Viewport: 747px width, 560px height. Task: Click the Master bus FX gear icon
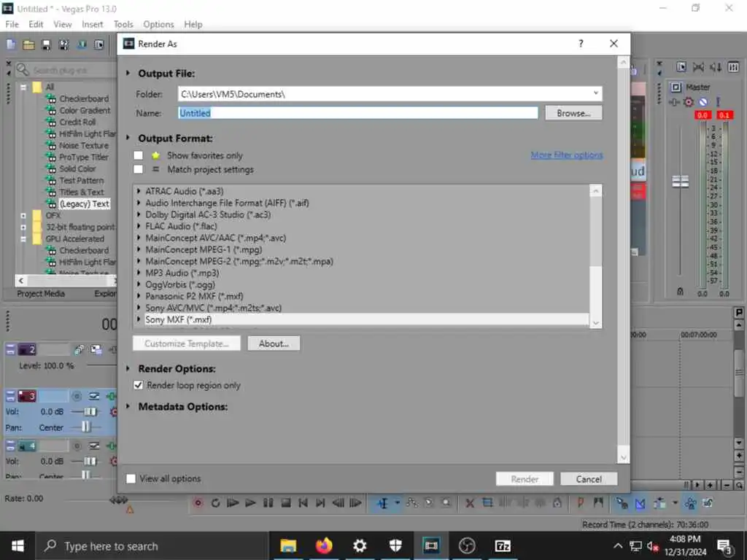click(689, 102)
